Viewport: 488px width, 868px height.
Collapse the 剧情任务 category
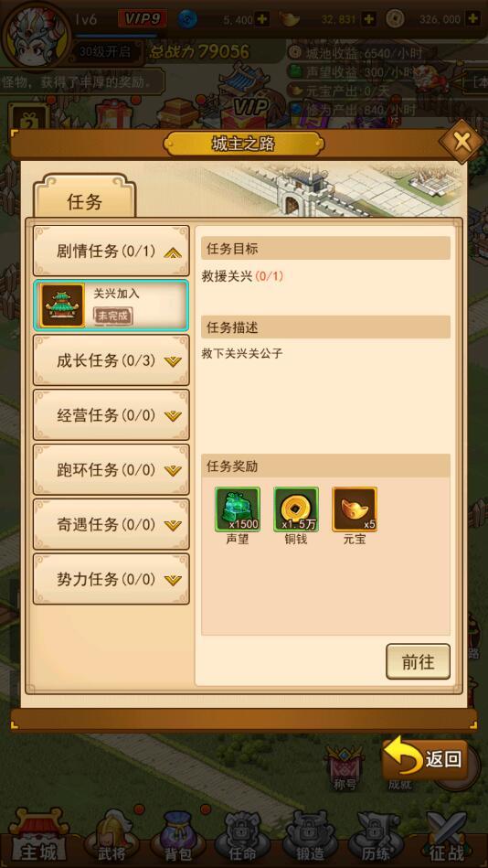click(111, 252)
